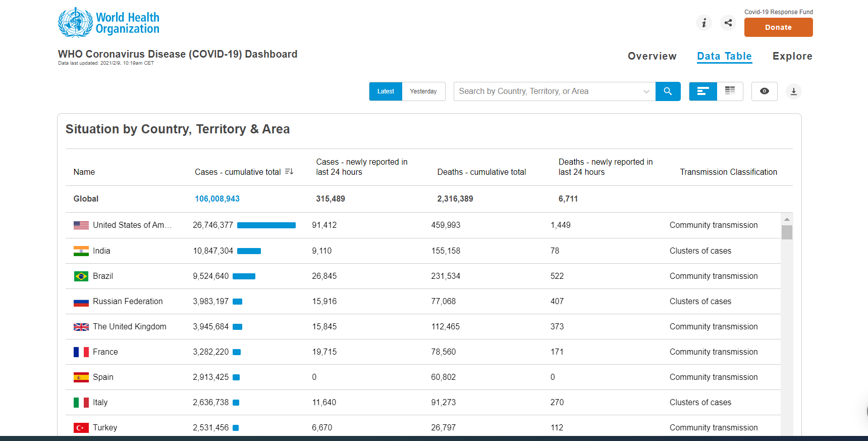Viewport: 868px width, 441px height.
Task: Click the United States flag icon
Action: pyautogui.click(x=81, y=225)
